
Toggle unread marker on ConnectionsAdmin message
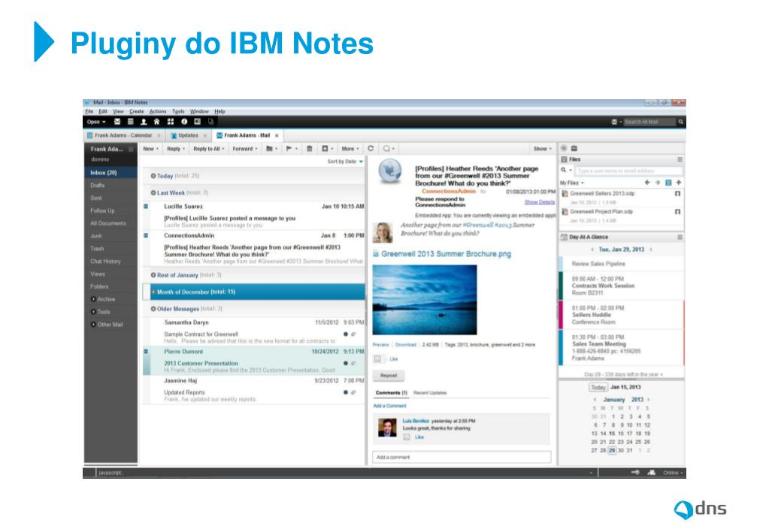tap(146, 236)
